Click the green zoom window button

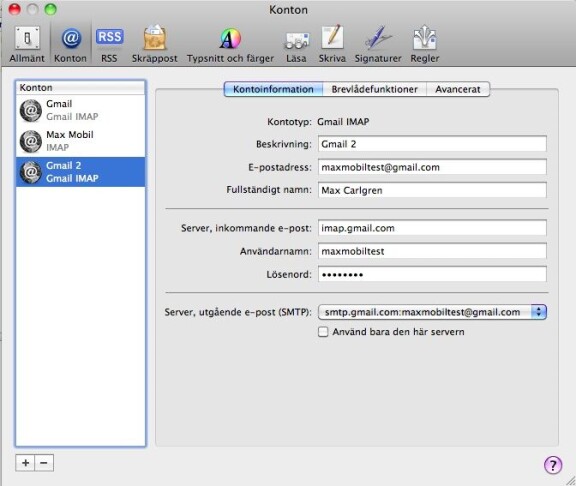coord(51,9)
